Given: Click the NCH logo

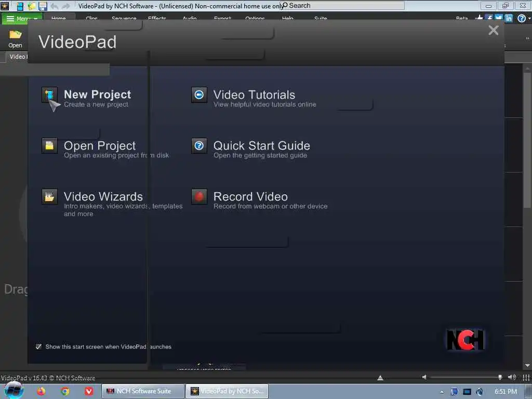Looking at the screenshot, I should [x=465, y=340].
